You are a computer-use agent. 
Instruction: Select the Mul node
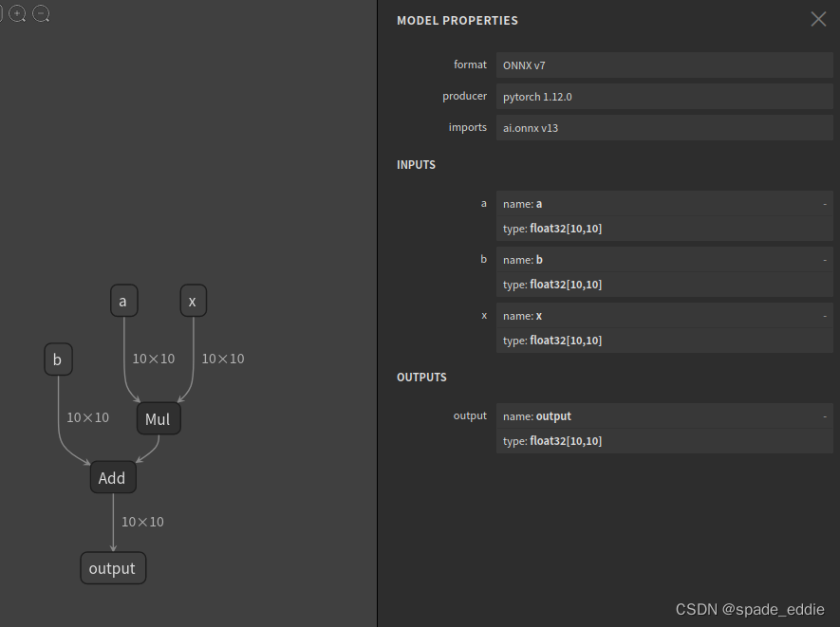pos(159,418)
